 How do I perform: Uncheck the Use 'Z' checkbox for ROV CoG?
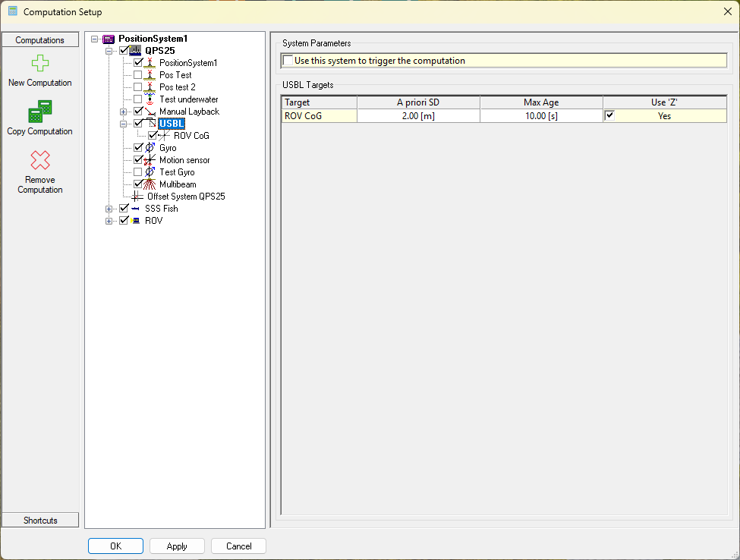coord(609,115)
